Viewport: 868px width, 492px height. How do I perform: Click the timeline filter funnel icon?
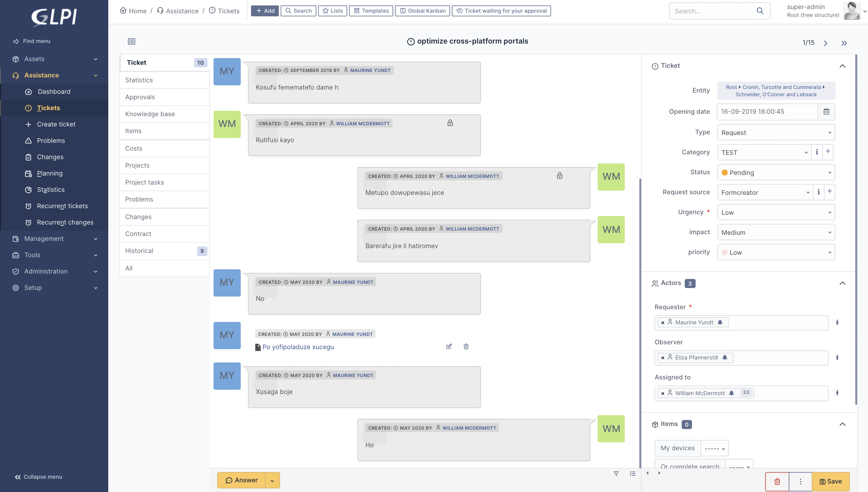tap(616, 474)
